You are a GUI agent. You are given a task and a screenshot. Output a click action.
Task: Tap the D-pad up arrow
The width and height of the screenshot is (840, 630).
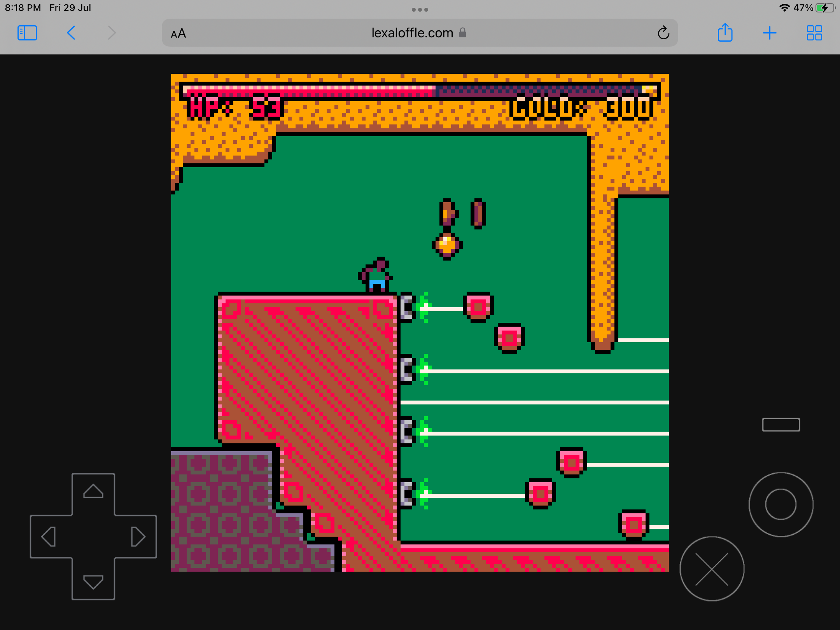tap(93, 491)
